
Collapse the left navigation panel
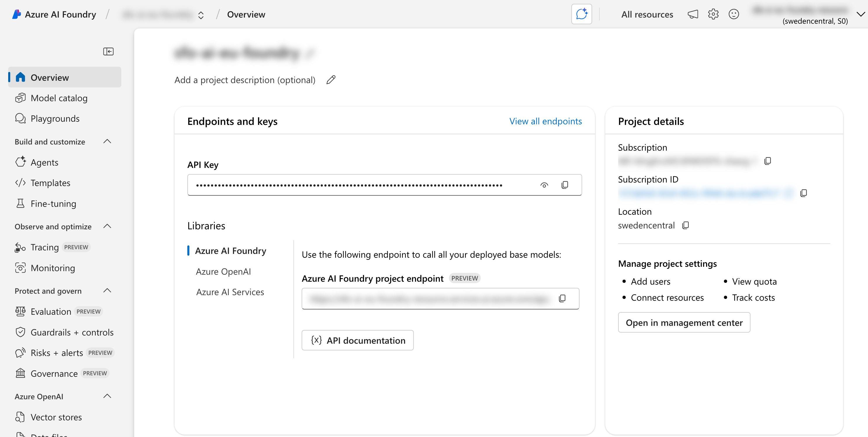click(x=108, y=51)
